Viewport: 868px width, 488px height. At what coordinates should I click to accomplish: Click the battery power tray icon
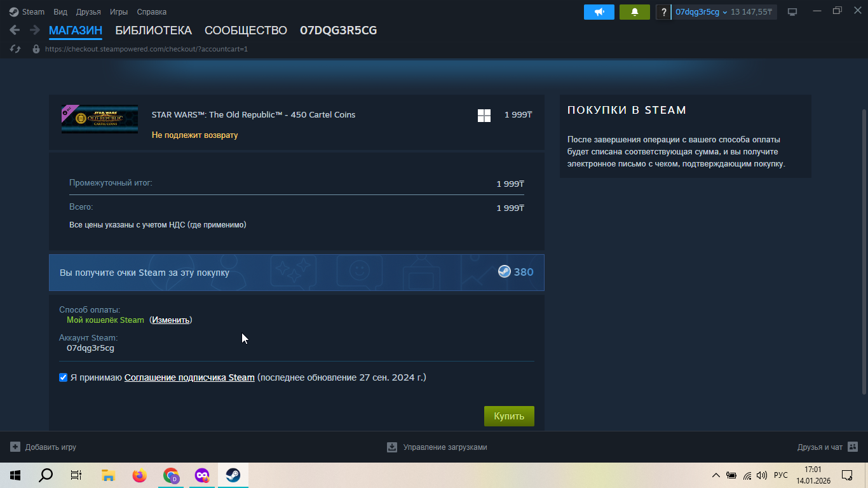(x=731, y=475)
